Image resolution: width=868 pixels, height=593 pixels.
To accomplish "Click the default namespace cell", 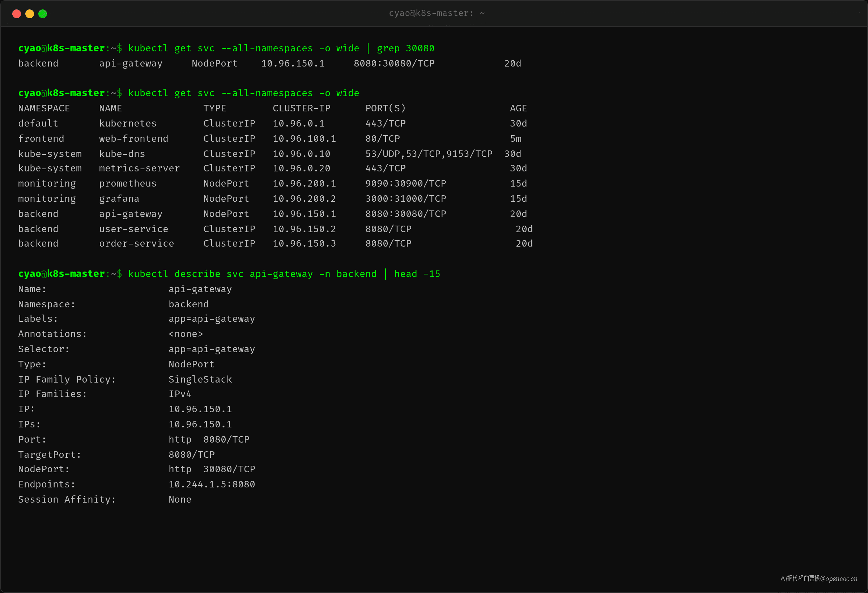I will (38, 123).
